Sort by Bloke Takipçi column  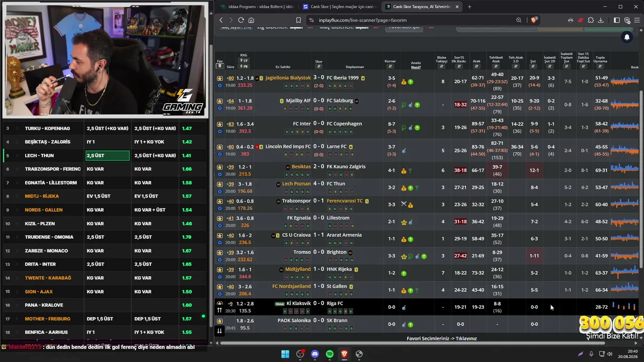coord(442,66)
